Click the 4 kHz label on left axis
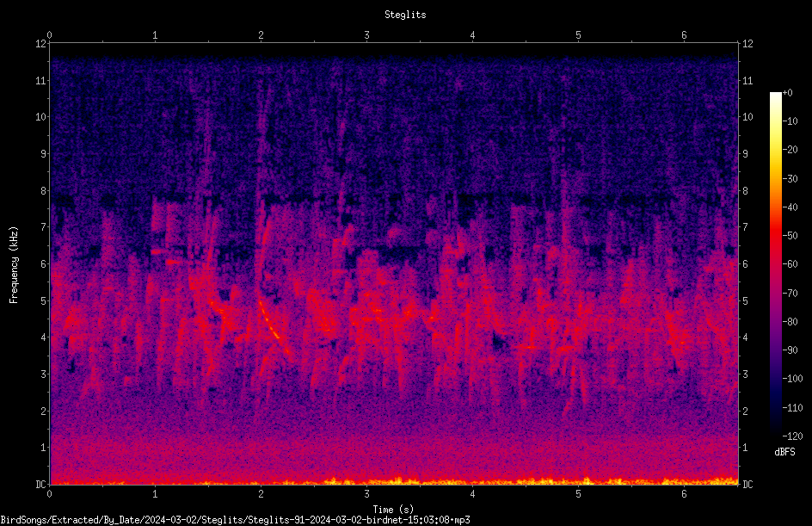Image resolution: width=812 pixels, height=526 pixels. coord(43,337)
